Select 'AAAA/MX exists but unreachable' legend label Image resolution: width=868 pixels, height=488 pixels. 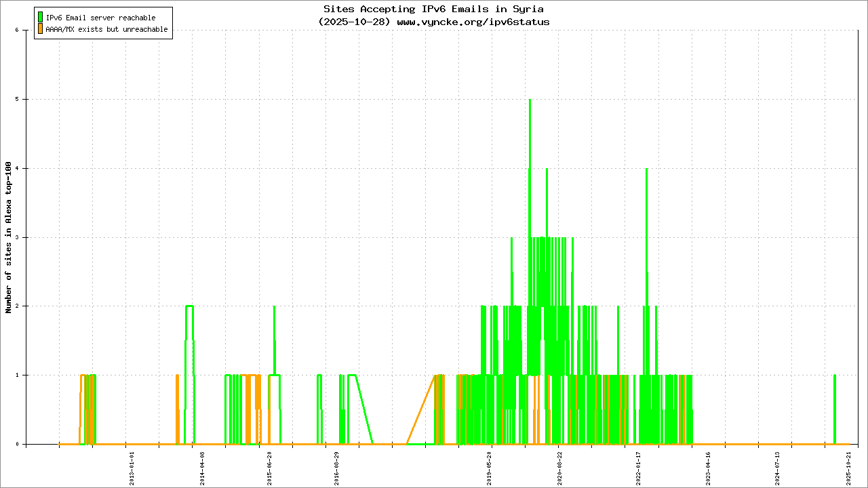click(106, 30)
